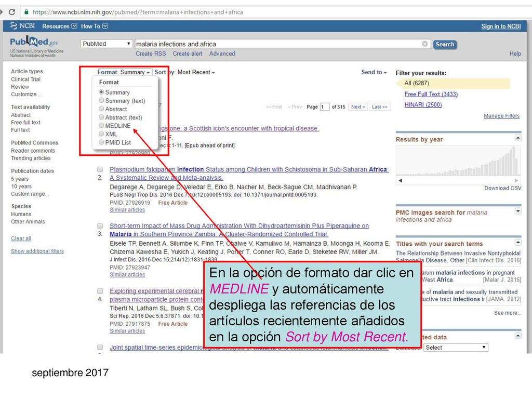Open Custom range publication date filter

point(30,194)
